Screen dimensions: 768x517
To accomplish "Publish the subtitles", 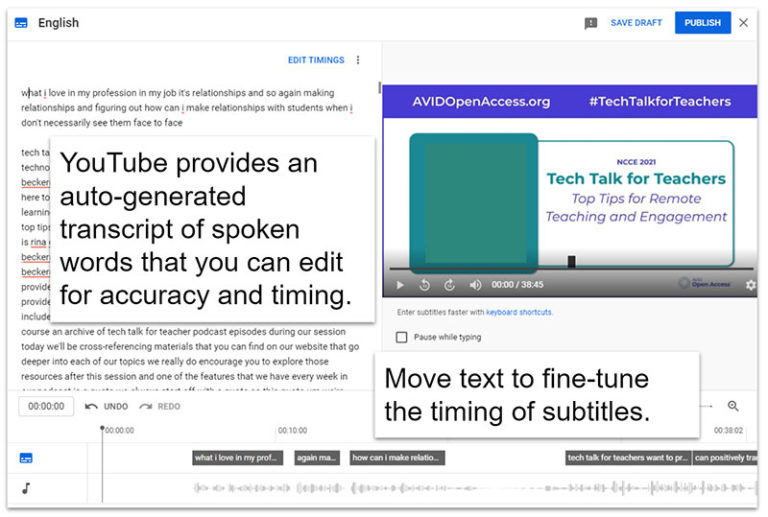I will pos(702,23).
